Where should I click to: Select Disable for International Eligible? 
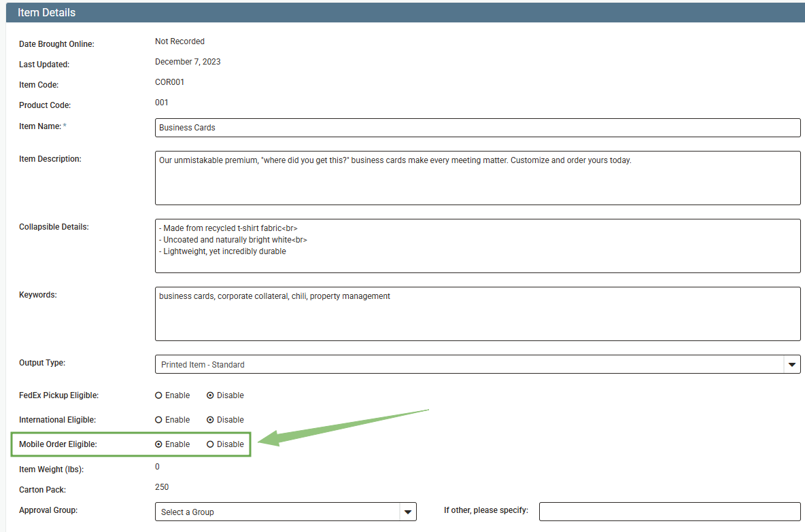click(x=210, y=420)
